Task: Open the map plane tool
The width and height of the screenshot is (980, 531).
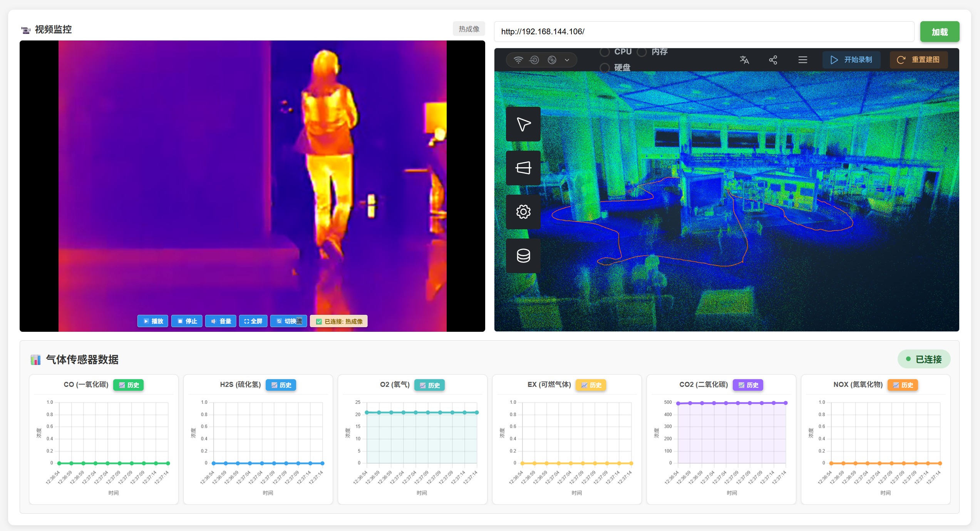Action: tap(523, 168)
